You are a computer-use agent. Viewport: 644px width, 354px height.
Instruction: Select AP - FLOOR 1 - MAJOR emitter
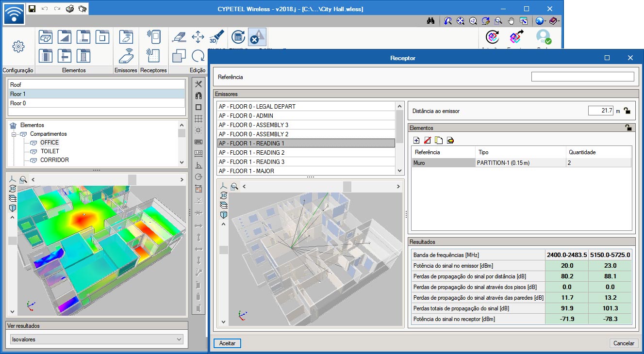pos(306,171)
